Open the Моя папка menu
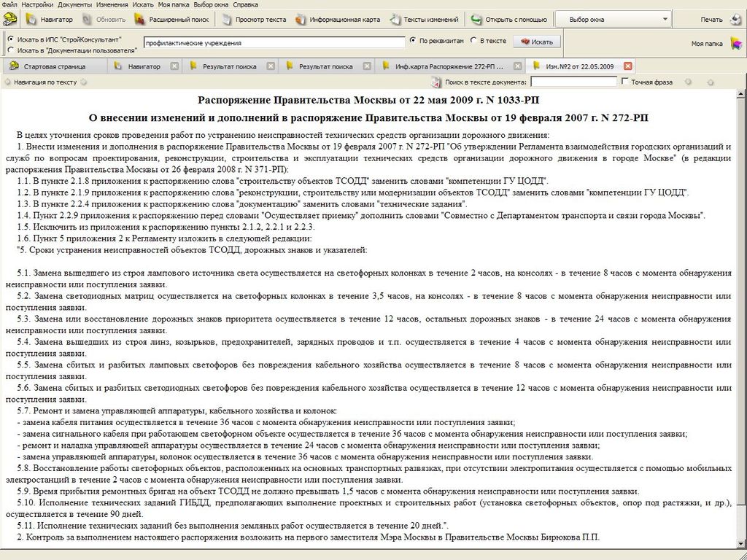The width and height of the screenshot is (747, 560). pos(174,4)
